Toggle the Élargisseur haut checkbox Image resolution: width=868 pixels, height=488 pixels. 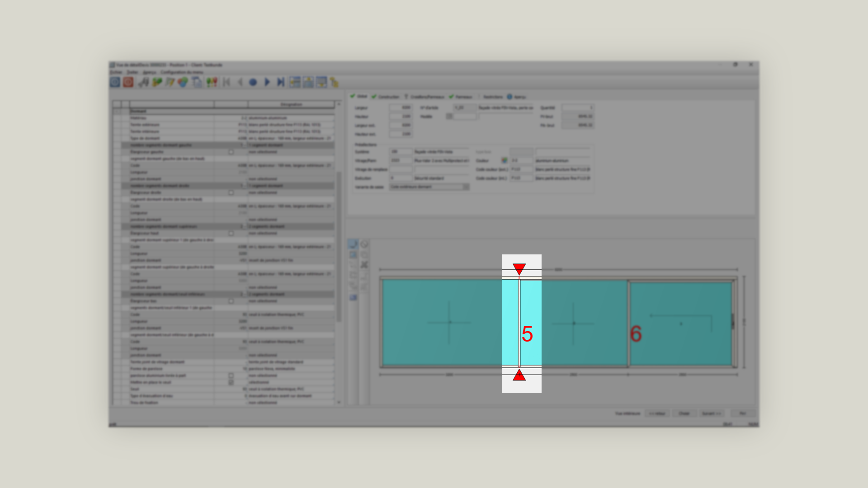point(231,234)
